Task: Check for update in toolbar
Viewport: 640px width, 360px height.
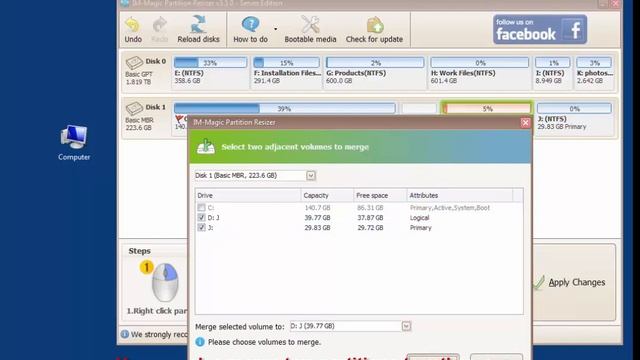Action: (x=374, y=30)
